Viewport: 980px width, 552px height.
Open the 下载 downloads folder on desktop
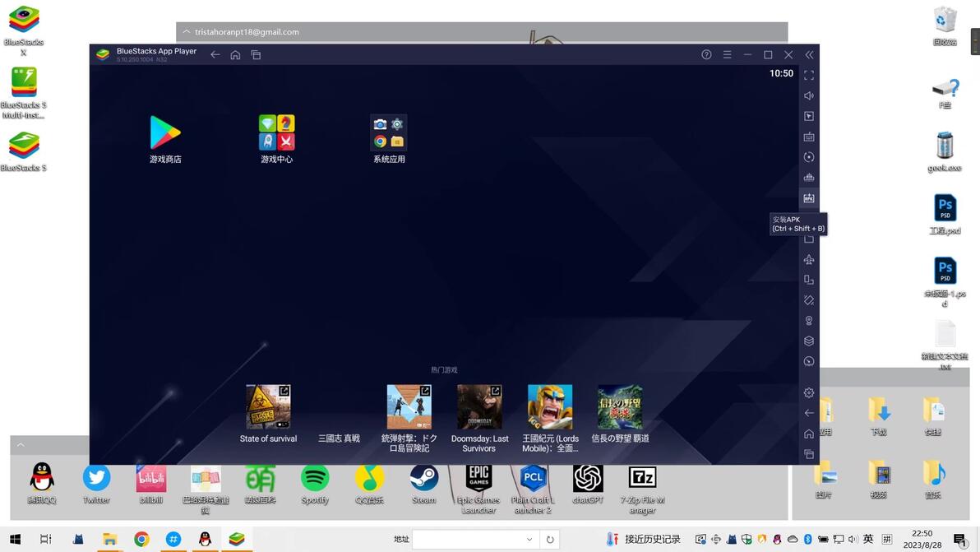point(879,415)
